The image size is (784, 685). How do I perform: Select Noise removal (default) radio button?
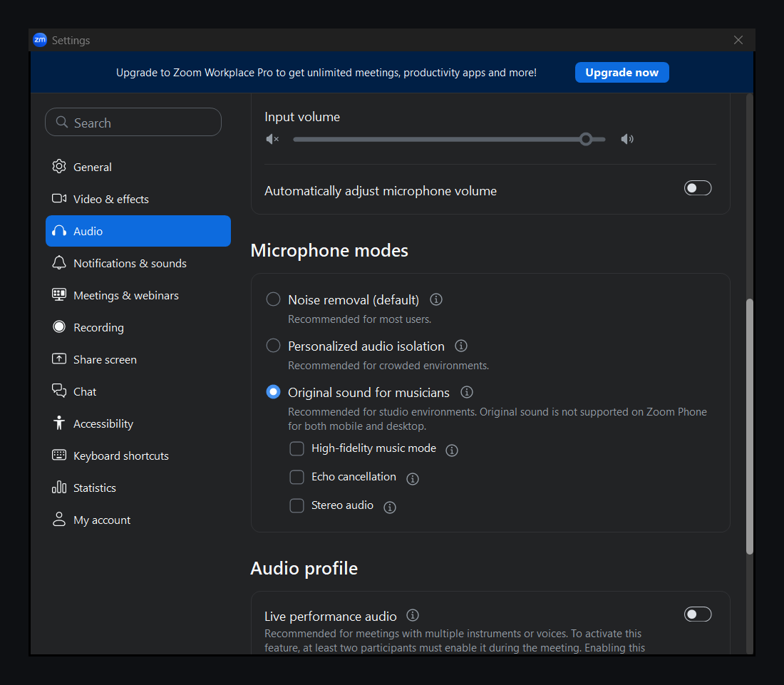click(273, 299)
